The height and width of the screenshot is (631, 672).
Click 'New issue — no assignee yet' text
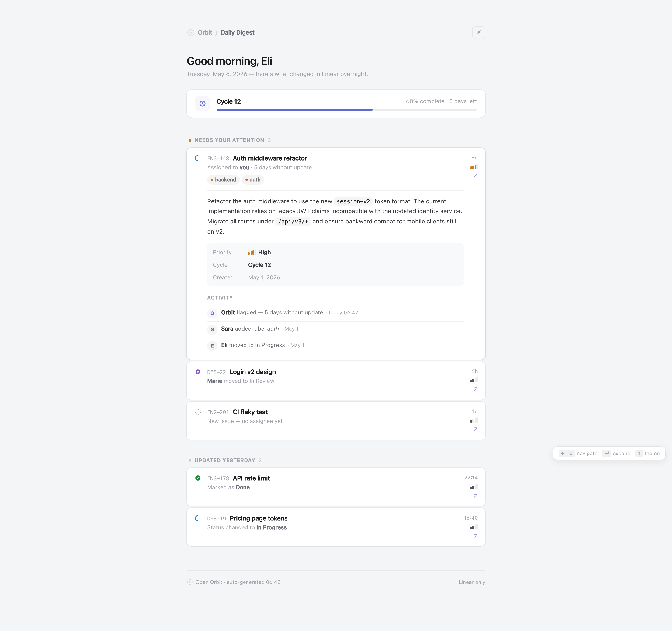(245, 421)
